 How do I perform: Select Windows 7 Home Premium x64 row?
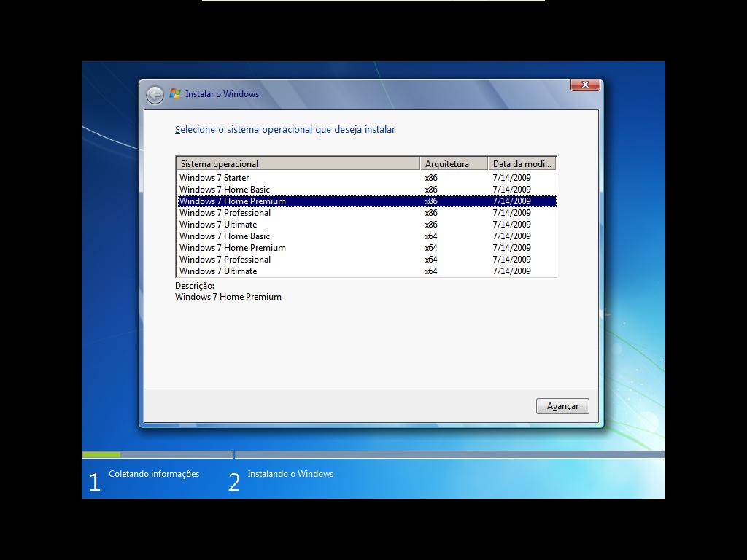pos(367,248)
